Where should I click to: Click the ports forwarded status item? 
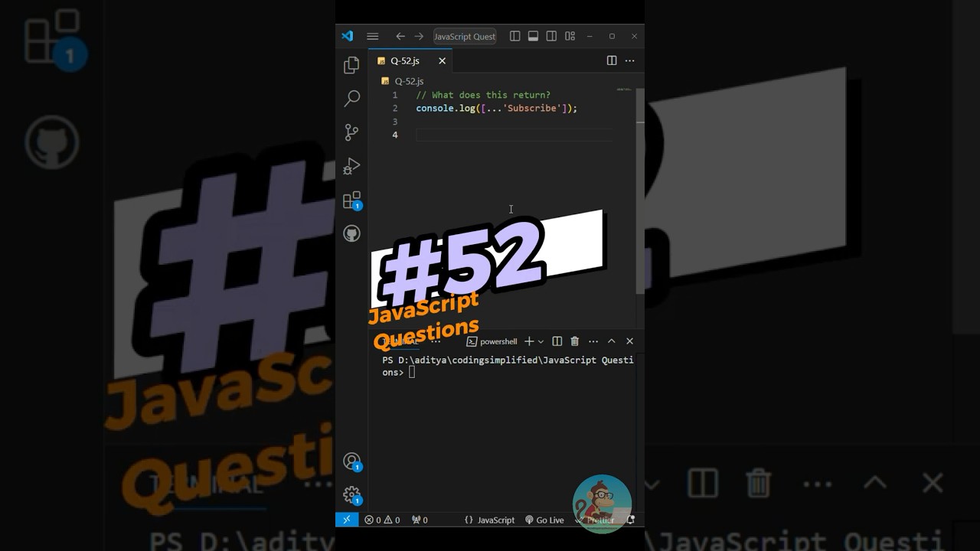(420, 520)
